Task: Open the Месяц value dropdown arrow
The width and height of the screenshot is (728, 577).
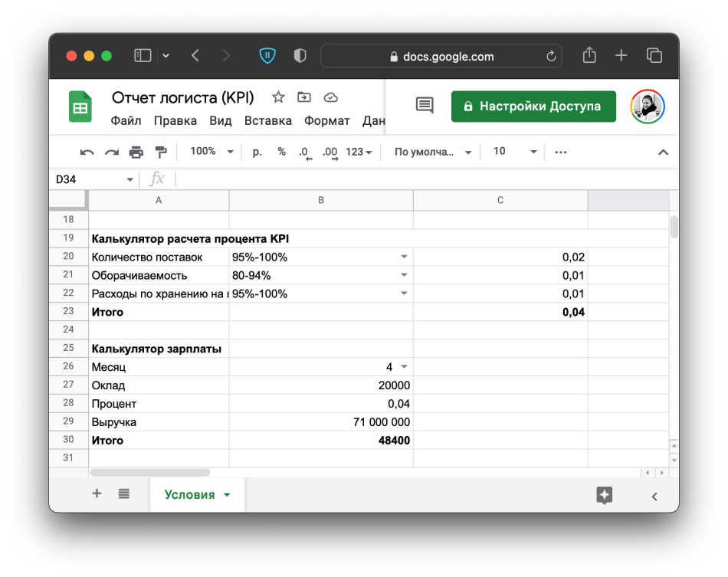Action: pyautogui.click(x=404, y=367)
